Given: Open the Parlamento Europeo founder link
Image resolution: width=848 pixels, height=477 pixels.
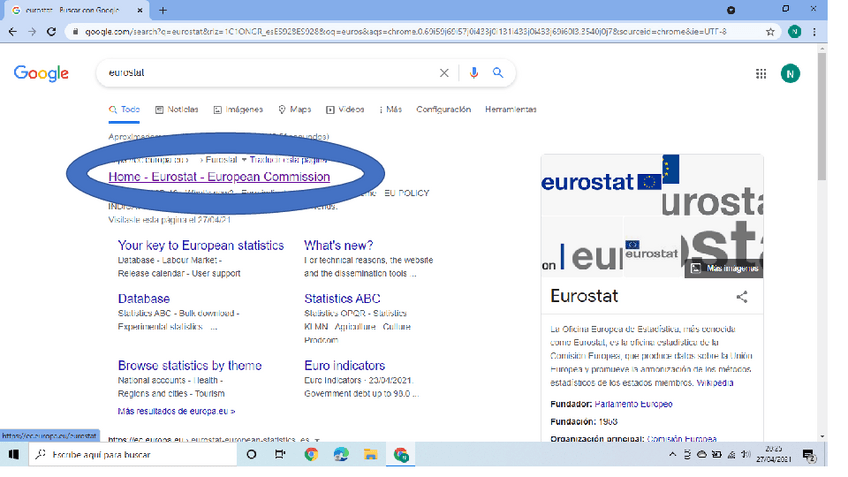Looking at the screenshot, I should [x=633, y=404].
